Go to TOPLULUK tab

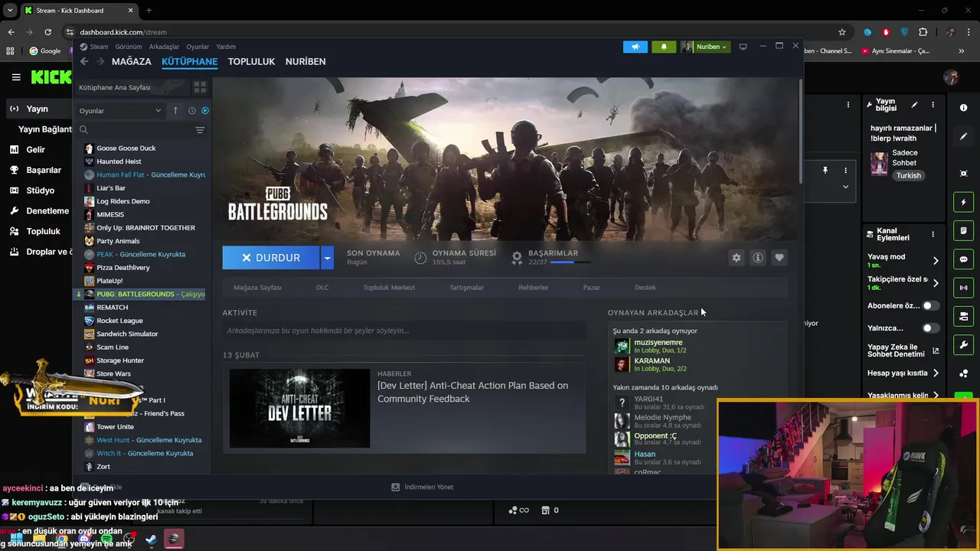coord(251,61)
